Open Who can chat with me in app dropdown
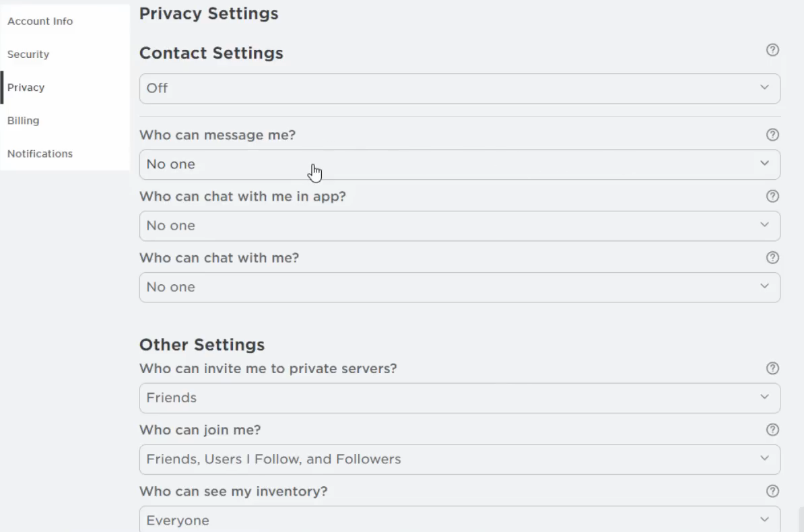This screenshot has width=804, height=532. click(459, 226)
